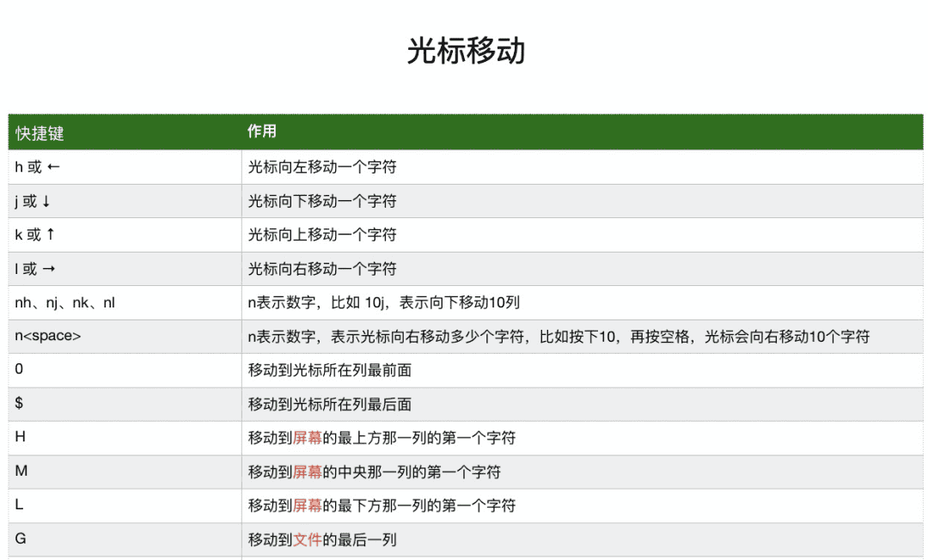This screenshot has width=928, height=560.
Task: Click the '$' shortcut cell
Action: click(x=19, y=404)
